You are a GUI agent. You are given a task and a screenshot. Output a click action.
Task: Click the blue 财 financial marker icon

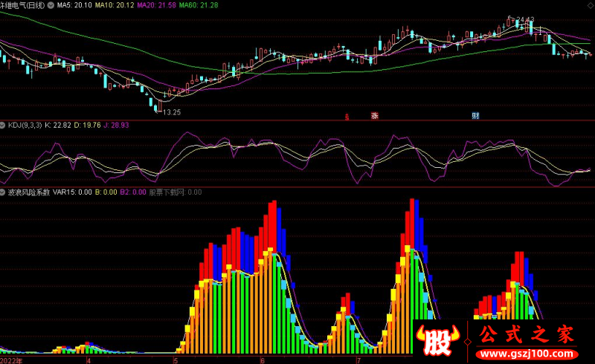tap(475, 116)
